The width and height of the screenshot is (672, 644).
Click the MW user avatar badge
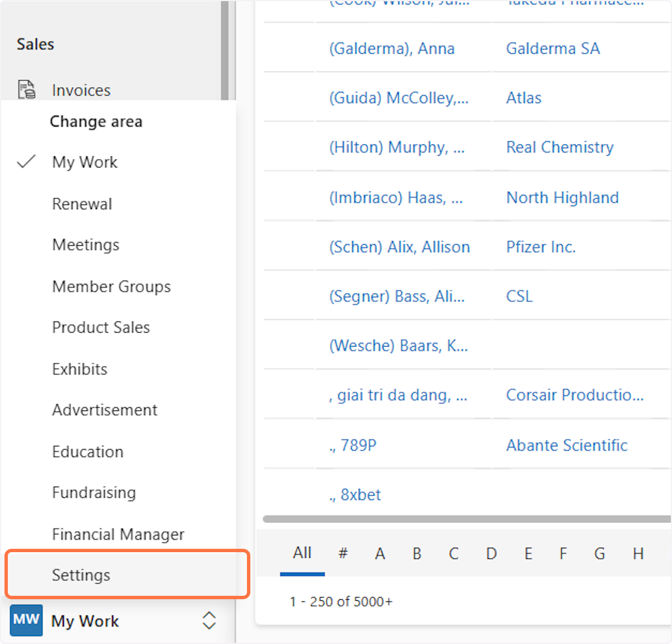pyautogui.click(x=25, y=620)
